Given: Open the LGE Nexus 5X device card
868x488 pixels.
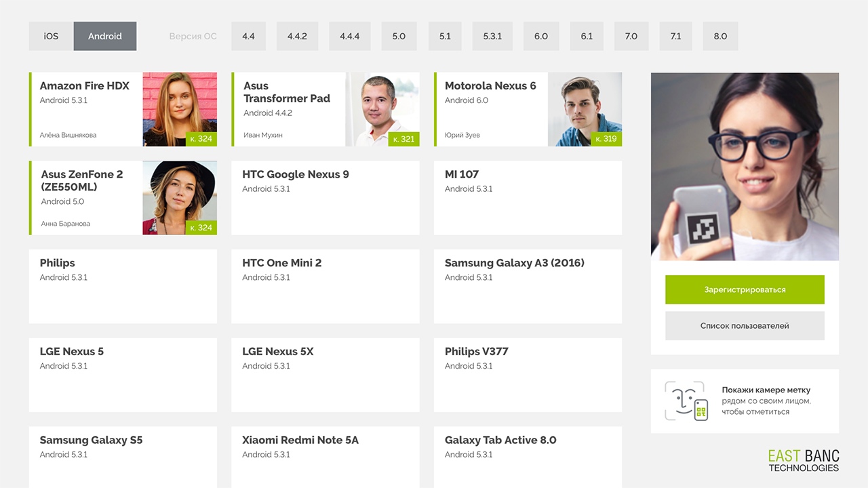Looking at the screenshot, I should [x=325, y=375].
